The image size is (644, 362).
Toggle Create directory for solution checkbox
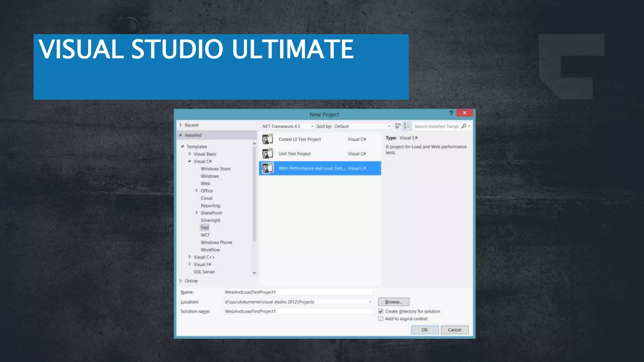click(x=381, y=311)
